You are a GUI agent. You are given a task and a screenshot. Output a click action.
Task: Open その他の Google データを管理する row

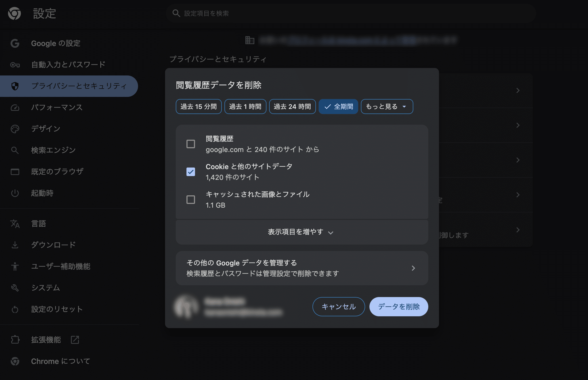click(302, 268)
